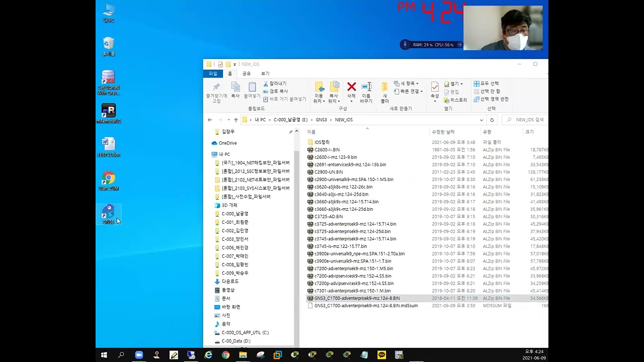This screenshot has height=362, width=644.
Task: Open Zoom from the taskbar
Action: [x=139, y=355]
